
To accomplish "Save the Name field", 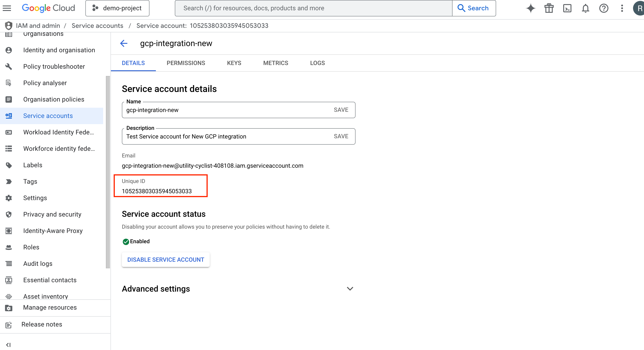I will point(341,110).
